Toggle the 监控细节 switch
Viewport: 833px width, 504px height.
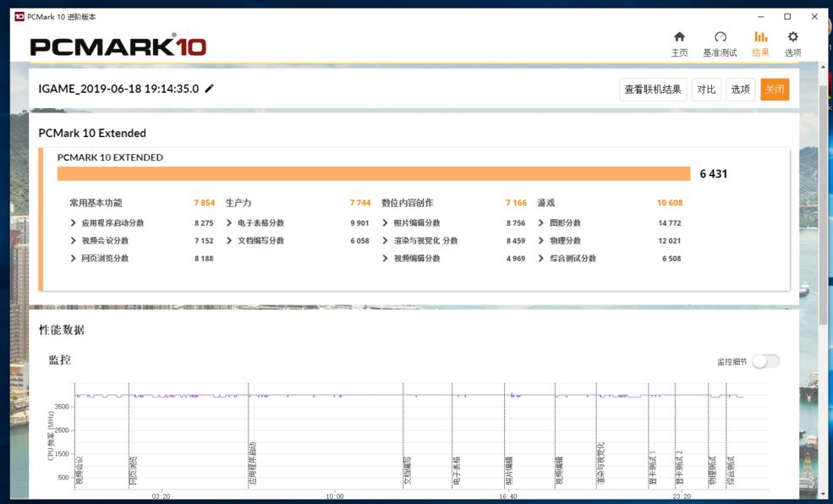765,361
